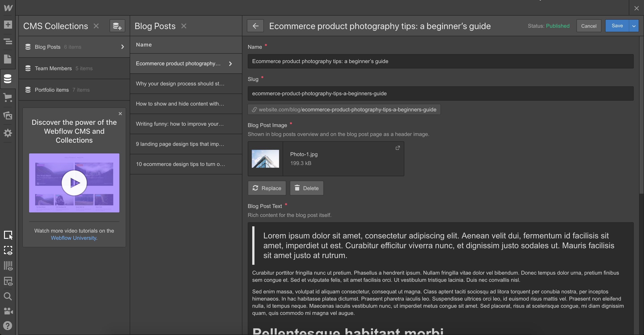Click the Portfolio items collection database icon
644x335 pixels.
28,90
